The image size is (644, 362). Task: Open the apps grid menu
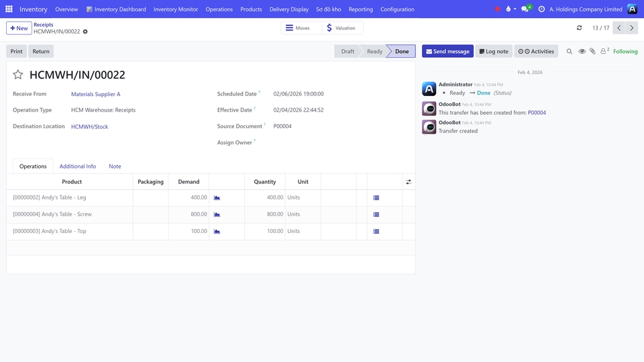coord(9,9)
